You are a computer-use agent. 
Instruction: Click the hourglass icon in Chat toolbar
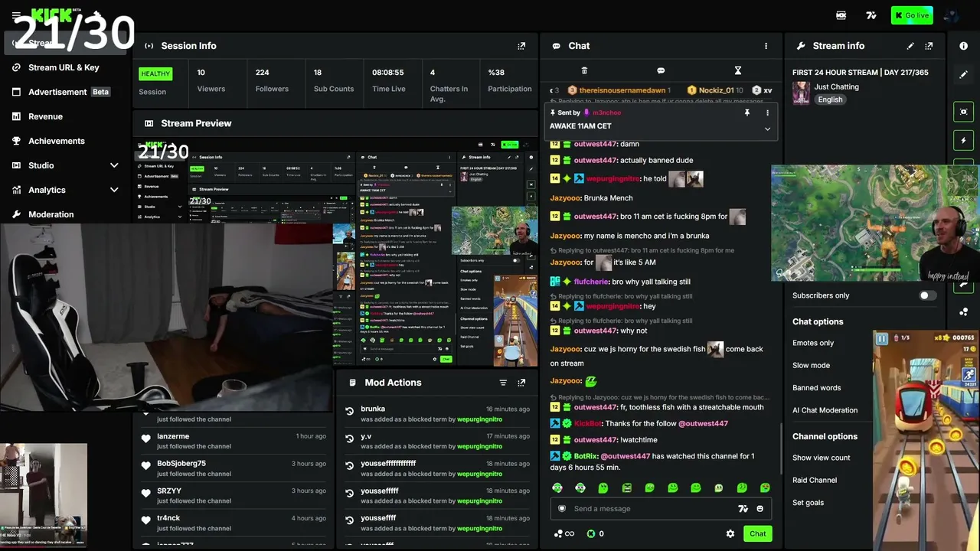coord(738,70)
